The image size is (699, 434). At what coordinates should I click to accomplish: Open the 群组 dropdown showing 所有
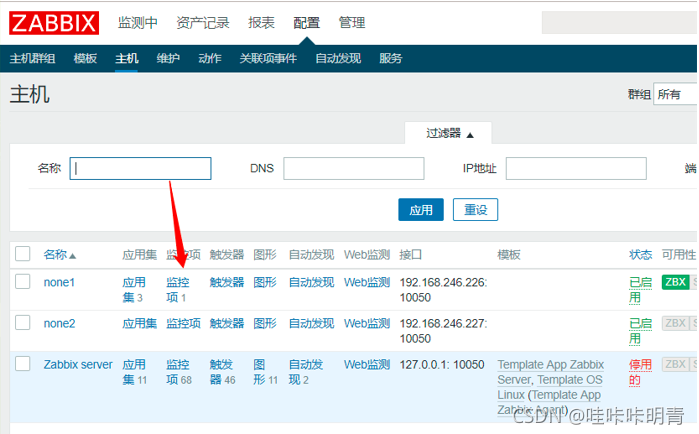[675, 94]
